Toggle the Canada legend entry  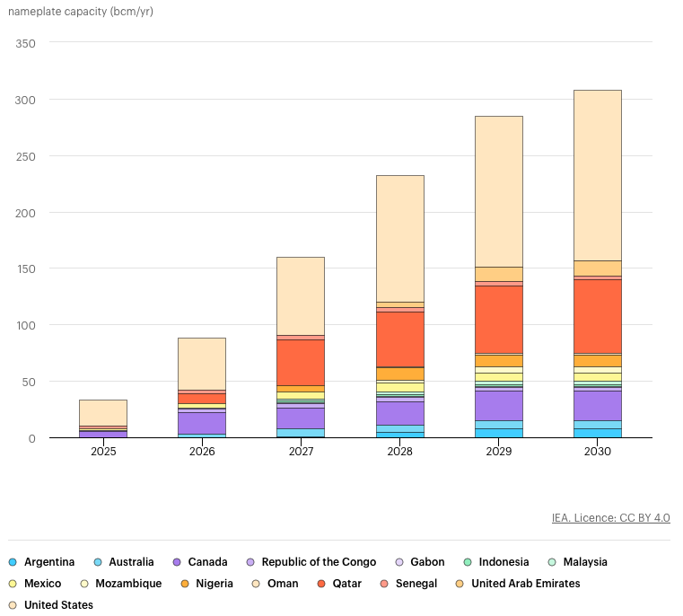pos(200,562)
